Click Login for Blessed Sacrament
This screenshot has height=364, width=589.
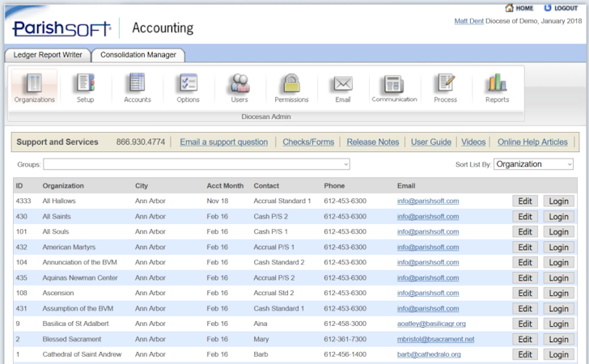pos(558,339)
